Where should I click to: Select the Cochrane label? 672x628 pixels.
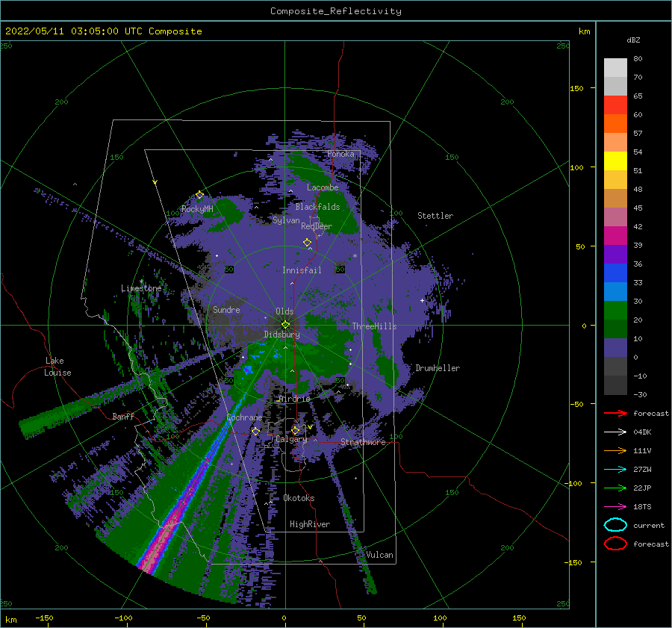pos(244,417)
